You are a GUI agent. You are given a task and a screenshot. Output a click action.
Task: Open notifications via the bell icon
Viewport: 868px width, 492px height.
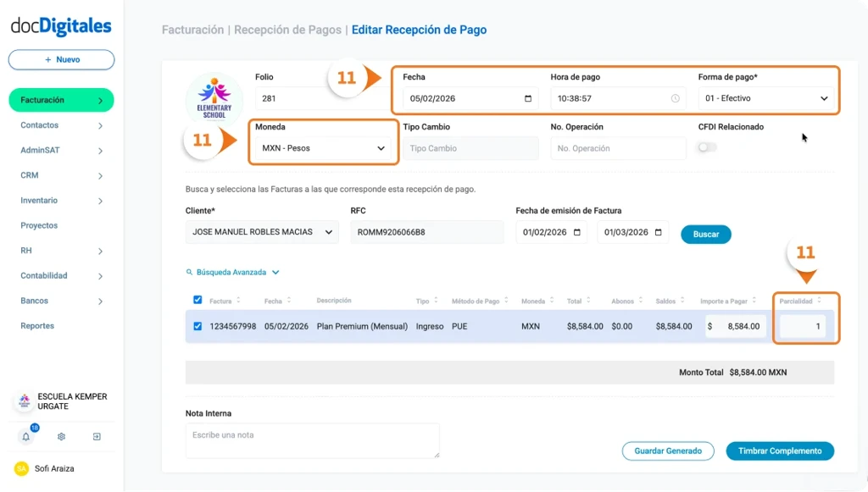tap(25, 436)
